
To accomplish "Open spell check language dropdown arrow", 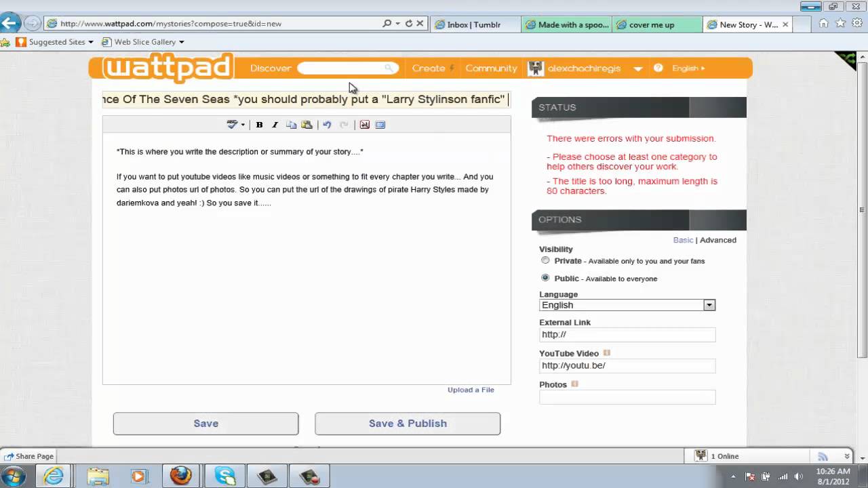I will click(x=243, y=125).
